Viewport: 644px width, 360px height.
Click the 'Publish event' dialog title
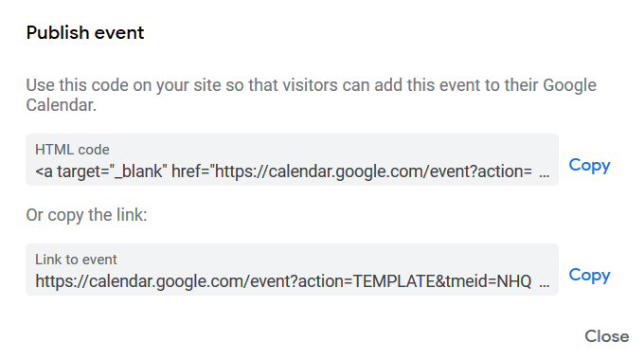pyautogui.click(x=85, y=32)
